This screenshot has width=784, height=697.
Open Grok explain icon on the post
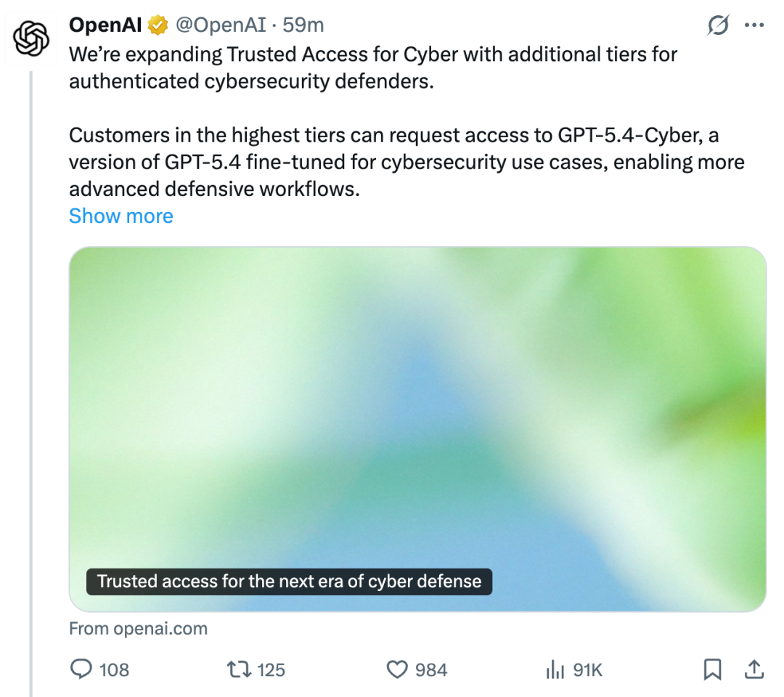717,25
